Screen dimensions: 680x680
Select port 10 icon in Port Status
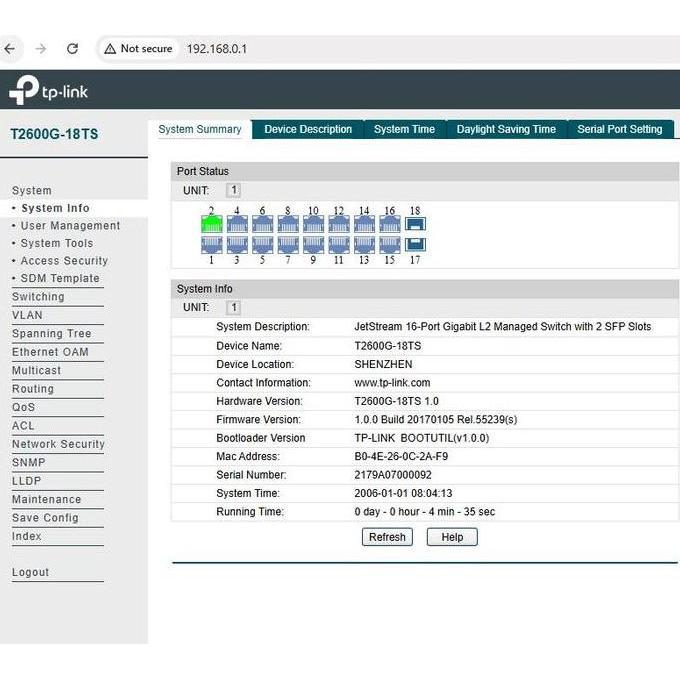point(314,224)
